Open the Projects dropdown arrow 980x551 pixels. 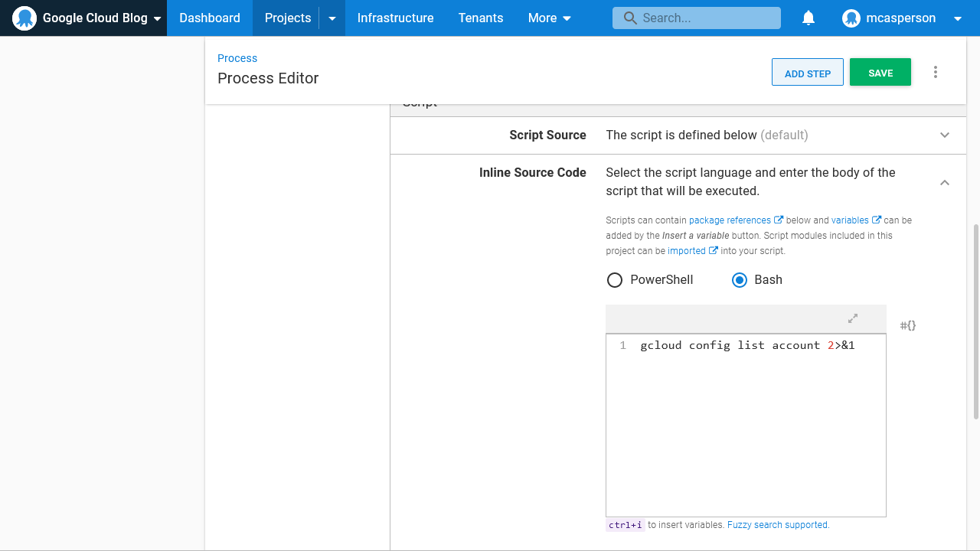click(332, 18)
